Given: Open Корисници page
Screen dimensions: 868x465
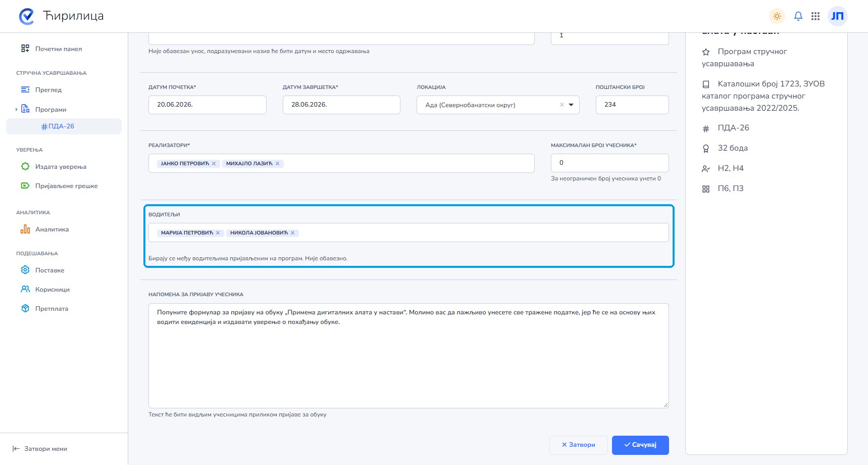Looking at the screenshot, I should (53, 290).
